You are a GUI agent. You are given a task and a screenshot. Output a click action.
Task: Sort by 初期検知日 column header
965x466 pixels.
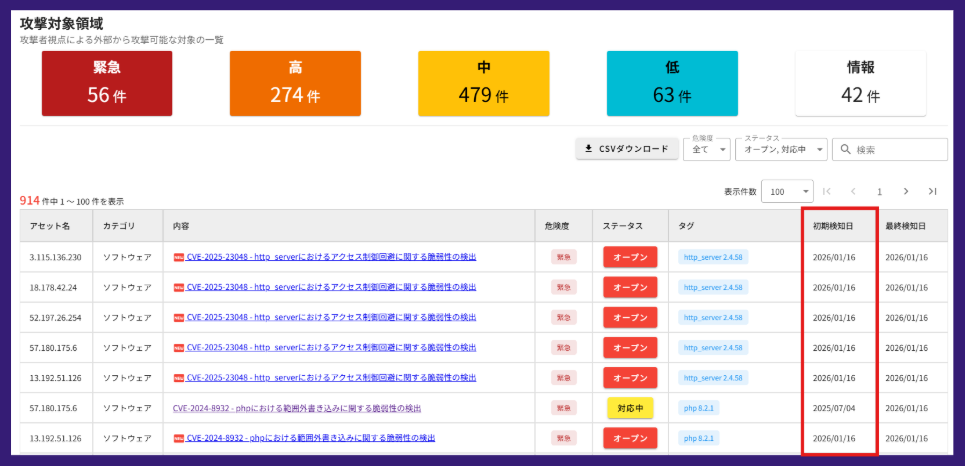832,226
